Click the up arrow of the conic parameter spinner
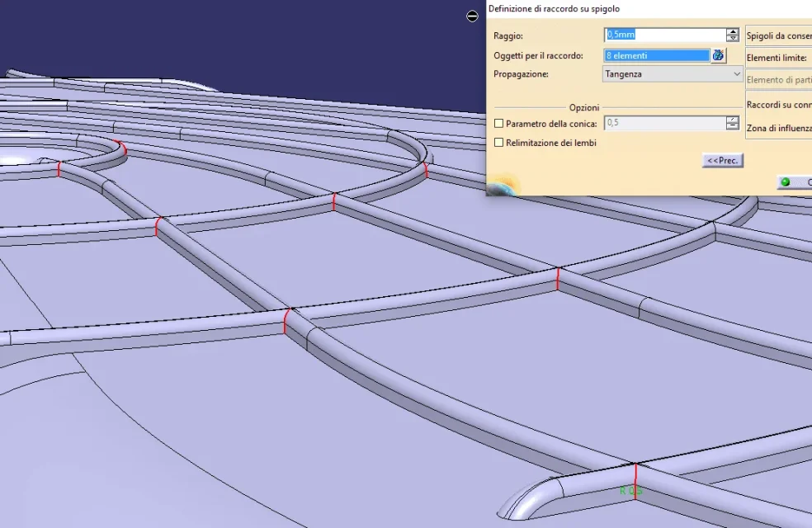 click(732, 120)
